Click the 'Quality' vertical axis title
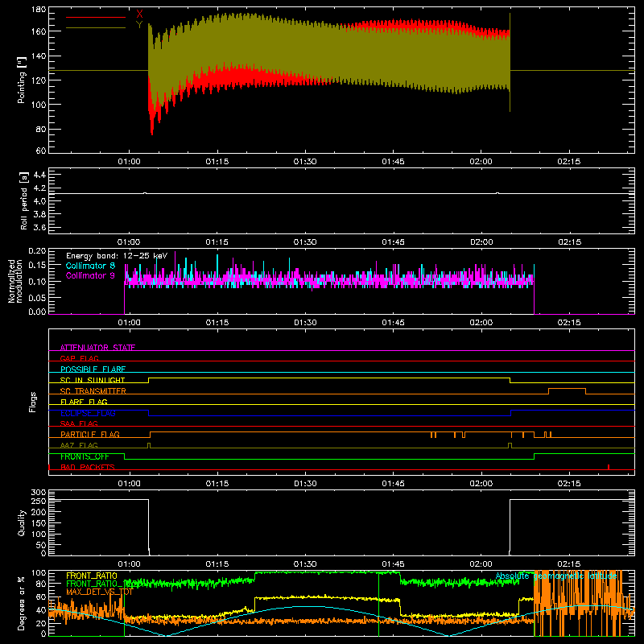 (x=22, y=522)
